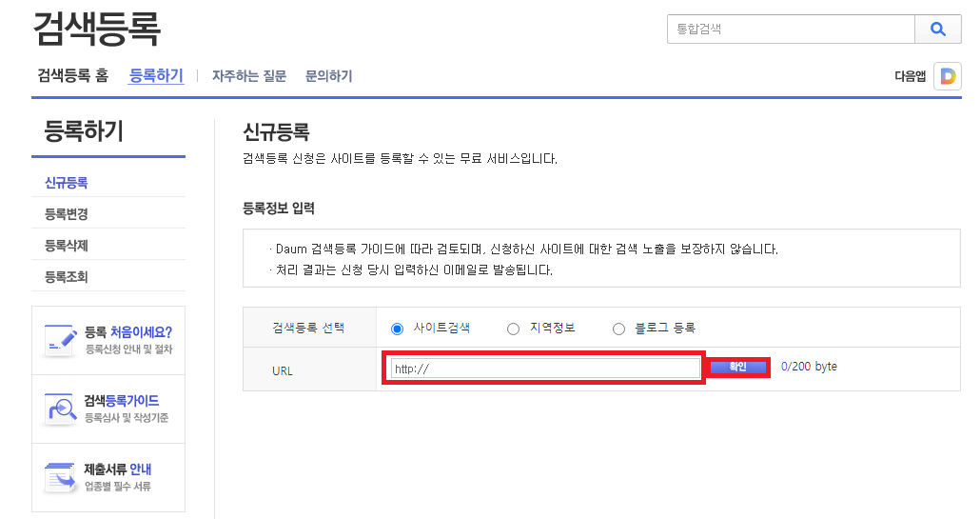Select 등록삭제 in sidebar
980x519 pixels.
point(67,245)
